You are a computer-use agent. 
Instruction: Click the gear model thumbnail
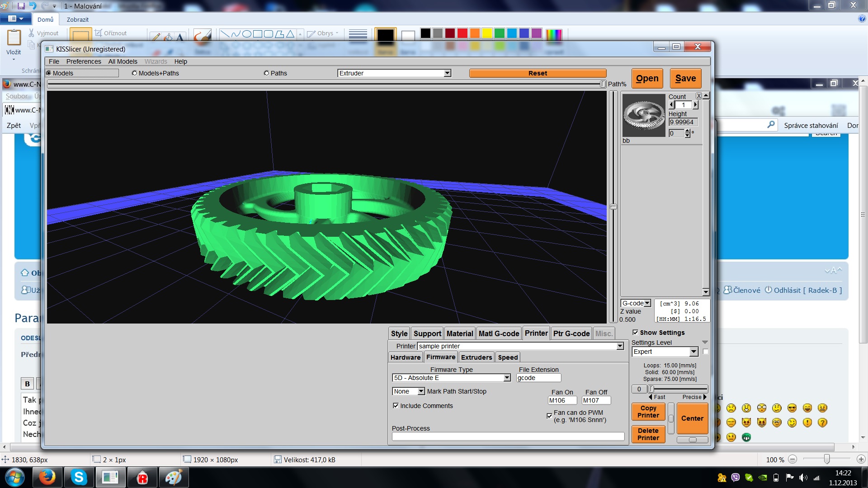(644, 116)
